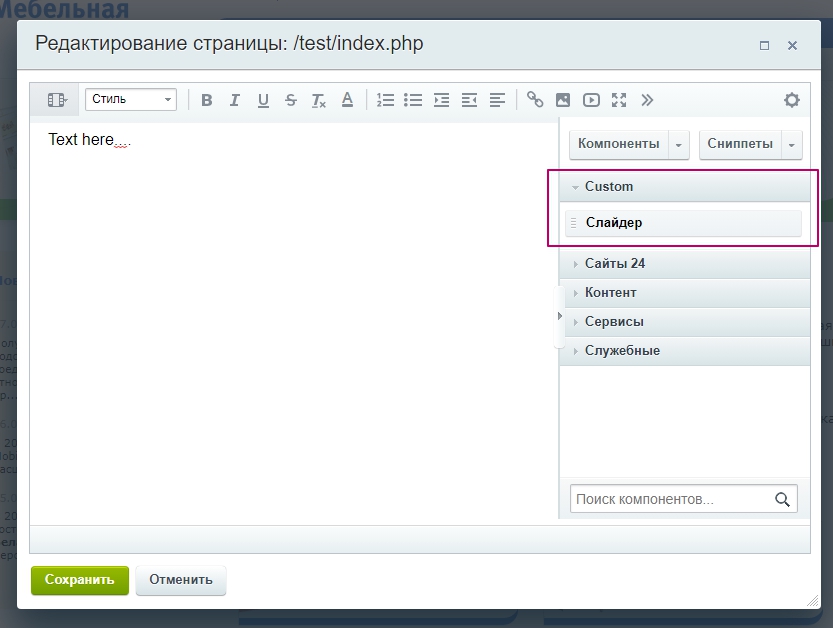The height and width of the screenshot is (628, 833).
Task: Expand the Служебные section
Action: [x=685, y=351]
